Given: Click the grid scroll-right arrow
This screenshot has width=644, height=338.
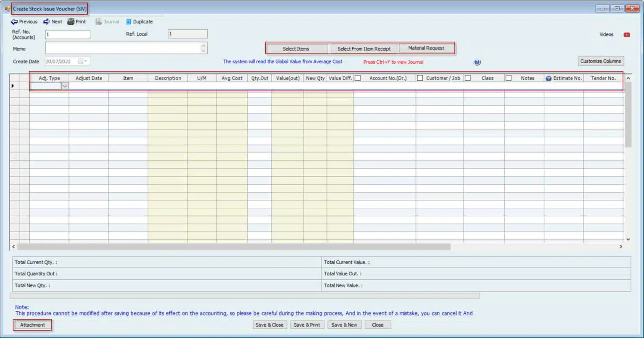Looking at the screenshot, I should (621, 247).
